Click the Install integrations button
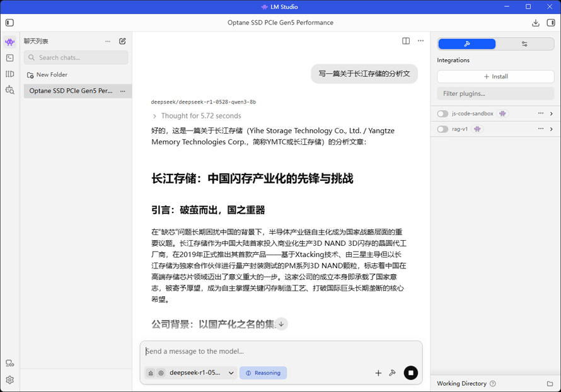This screenshot has height=392, width=561. click(x=495, y=76)
